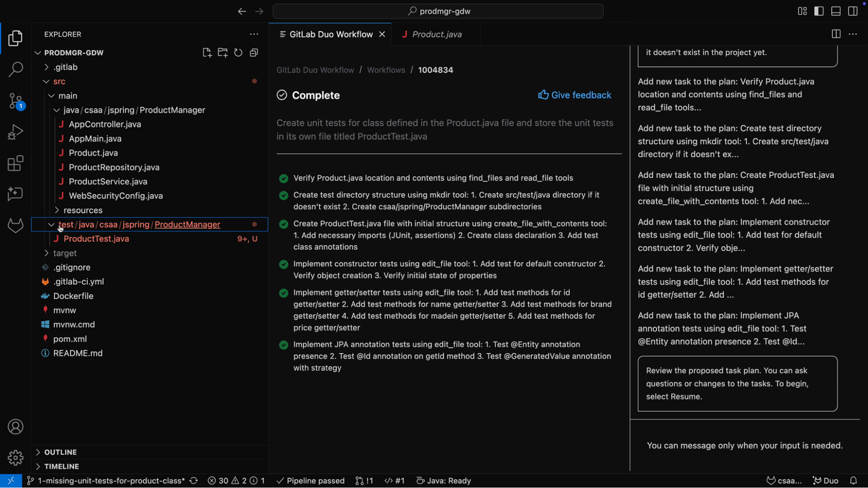Image resolution: width=868 pixels, height=488 pixels.
Task: Split the editor to the right
Action: (x=836, y=34)
